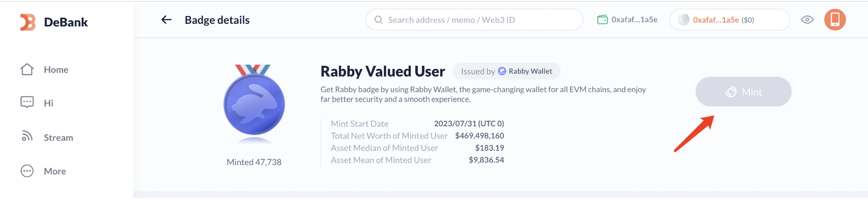Open the Home page icon
Viewport: 868px width, 204px height.
[x=27, y=69]
